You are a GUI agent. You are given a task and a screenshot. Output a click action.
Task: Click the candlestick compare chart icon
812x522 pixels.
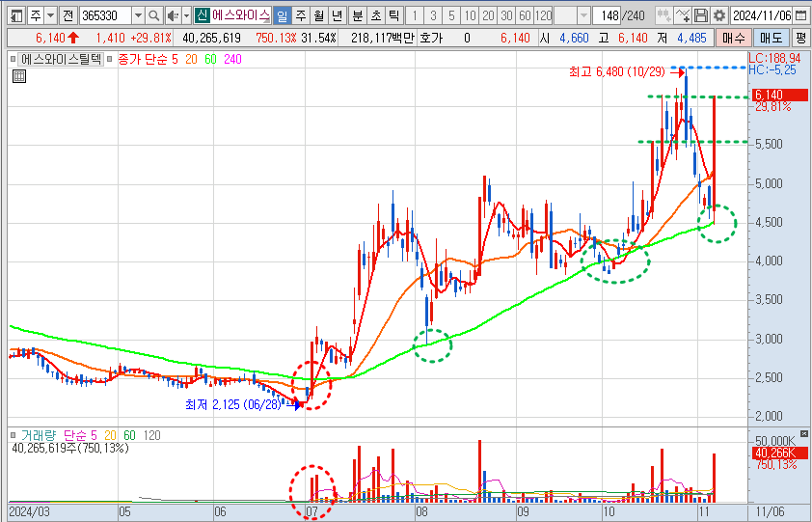coord(663,16)
